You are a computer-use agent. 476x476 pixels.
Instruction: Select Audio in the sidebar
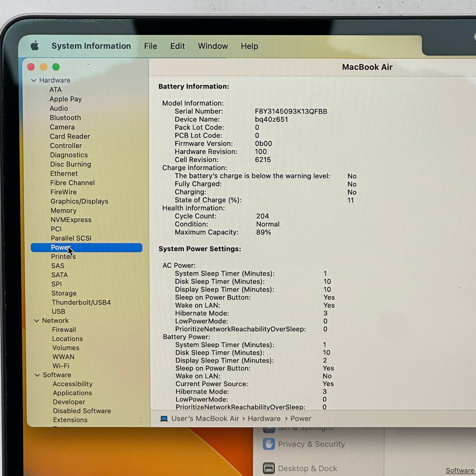pyautogui.click(x=59, y=108)
